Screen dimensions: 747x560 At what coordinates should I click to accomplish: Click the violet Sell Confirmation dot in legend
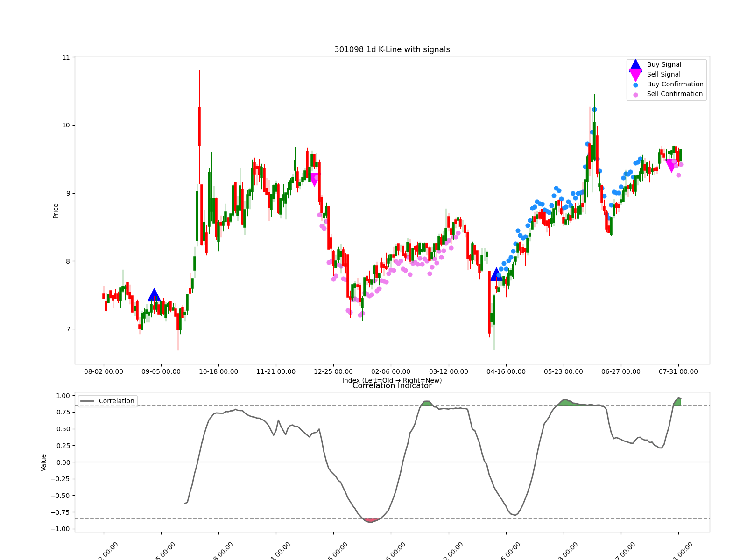coord(635,95)
